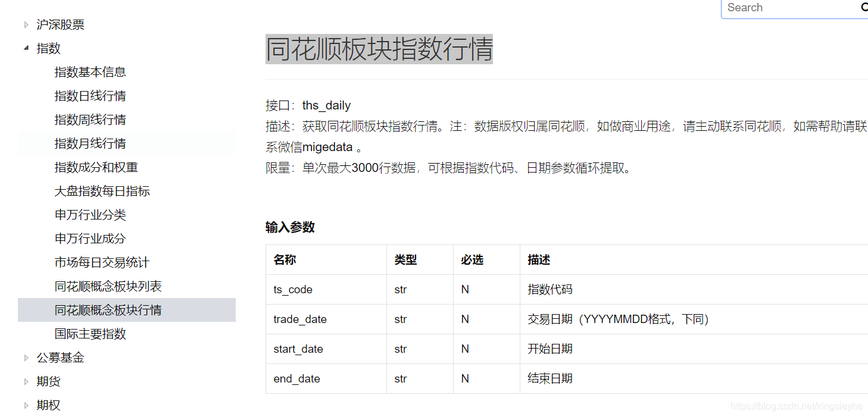Open 大盘指数每日指标 in the sidebar

tap(102, 191)
